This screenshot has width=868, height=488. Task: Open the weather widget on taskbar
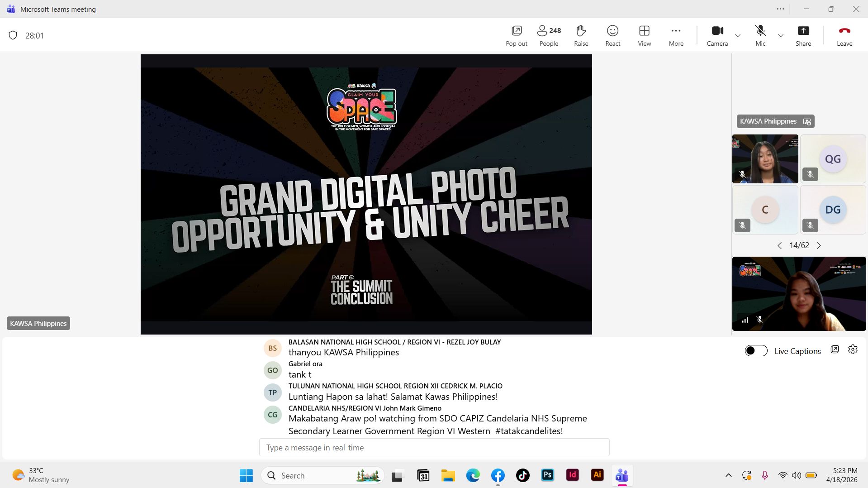click(41, 475)
